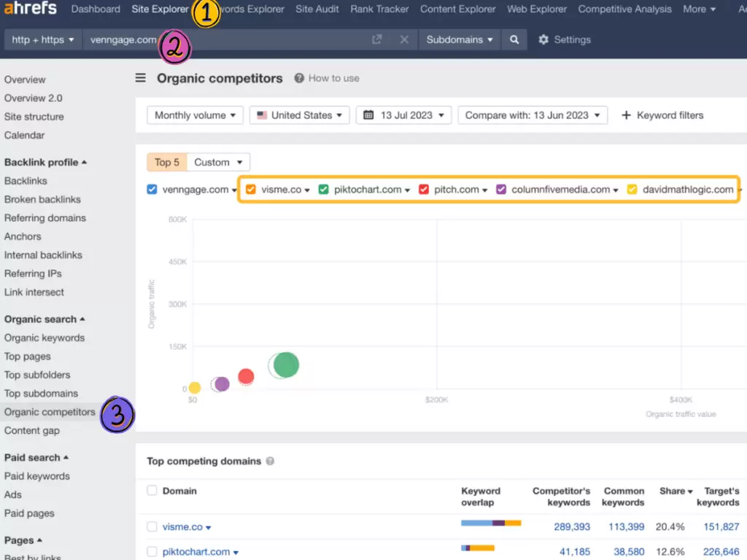747x560 pixels.
Task: Click the plus icon for Keyword filters
Action: (x=626, y=115)
